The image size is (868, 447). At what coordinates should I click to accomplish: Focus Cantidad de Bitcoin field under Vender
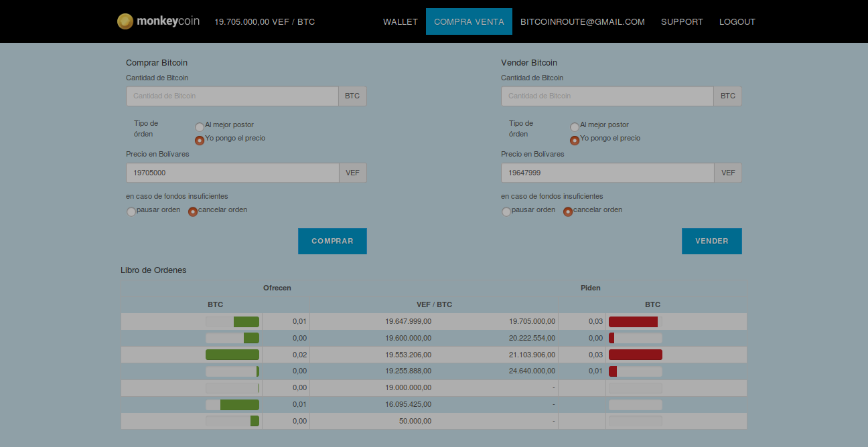pyautogui.click(x=607, y=96)
